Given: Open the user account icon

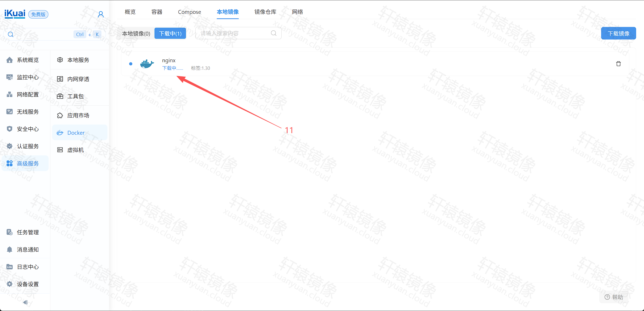Looking at the screenshot, I should 101,14.
